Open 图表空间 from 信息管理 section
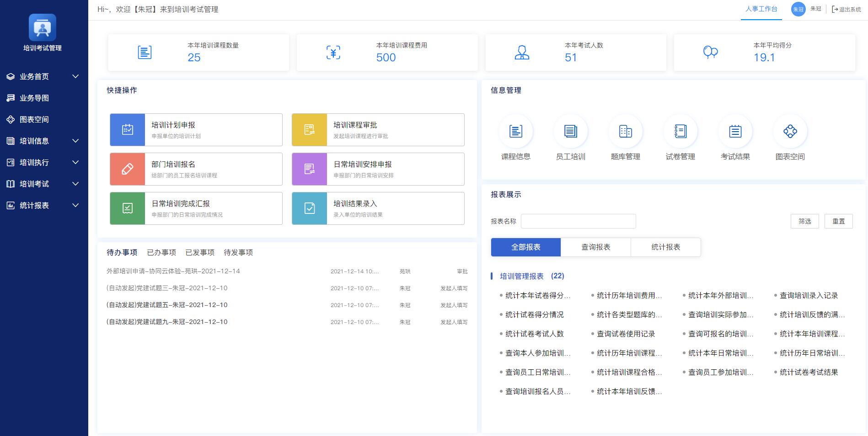 (790, 137)
